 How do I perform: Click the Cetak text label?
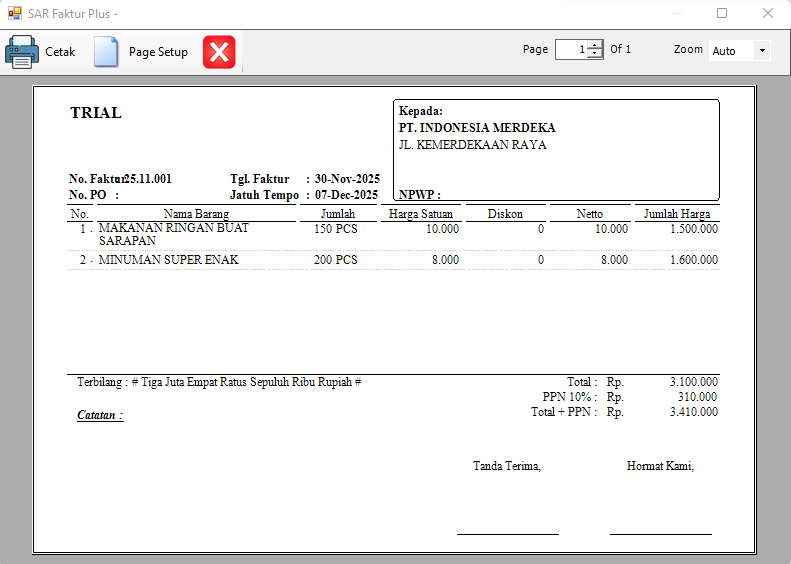[60, 52]
